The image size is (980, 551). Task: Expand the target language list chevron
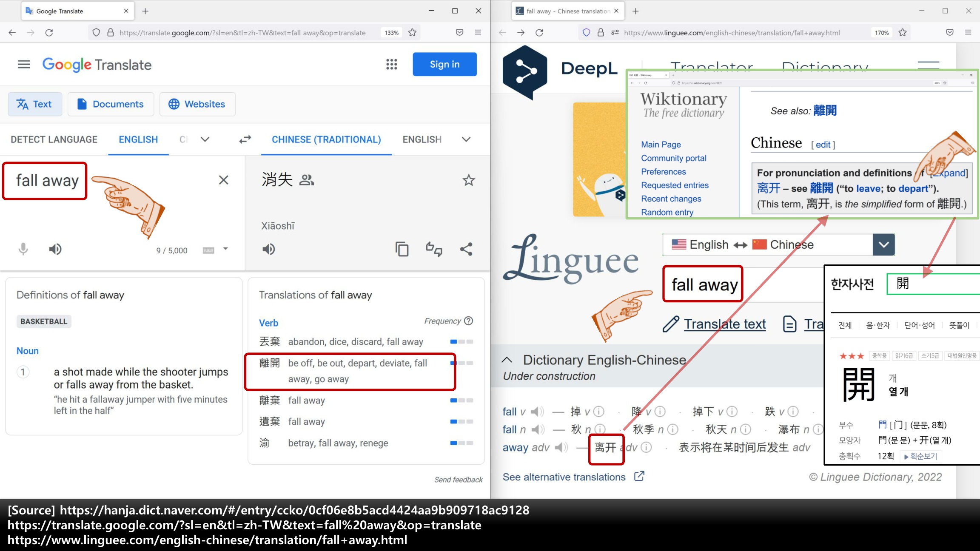(466, 139)
